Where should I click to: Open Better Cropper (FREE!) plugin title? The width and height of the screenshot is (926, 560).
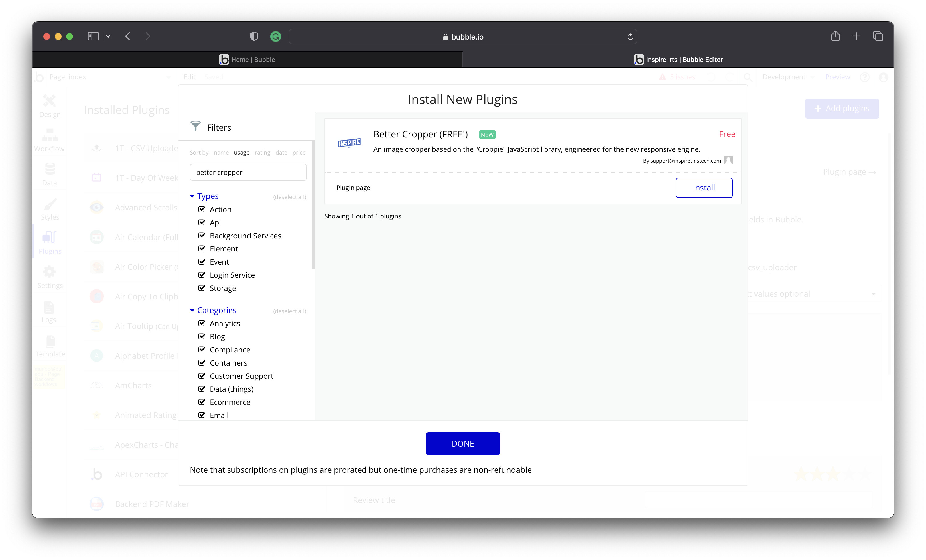coord(421,134)
